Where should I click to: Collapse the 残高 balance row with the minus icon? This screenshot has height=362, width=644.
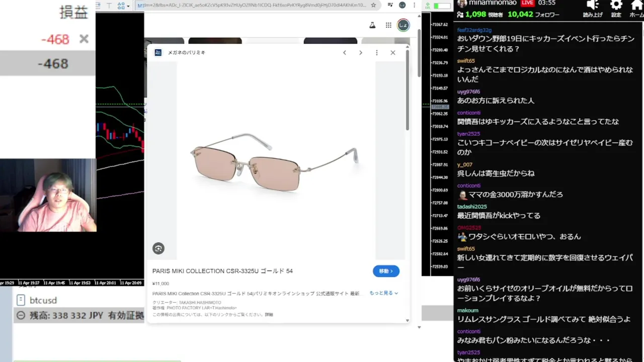[21, 316]
